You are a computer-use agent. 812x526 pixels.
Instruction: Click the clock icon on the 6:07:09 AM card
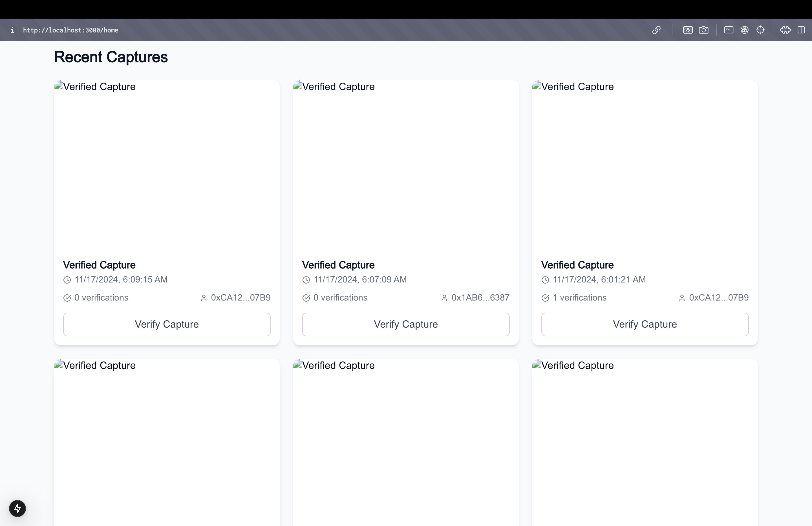pos(306,280)
